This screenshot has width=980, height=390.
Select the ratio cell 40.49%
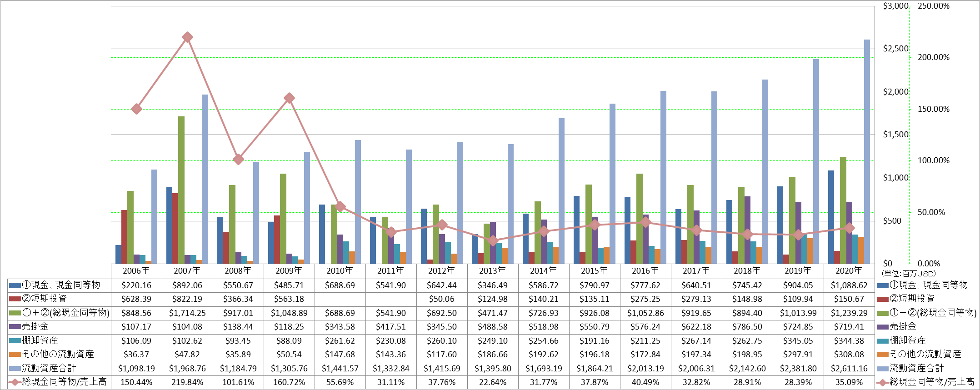(x=645, y=382)
